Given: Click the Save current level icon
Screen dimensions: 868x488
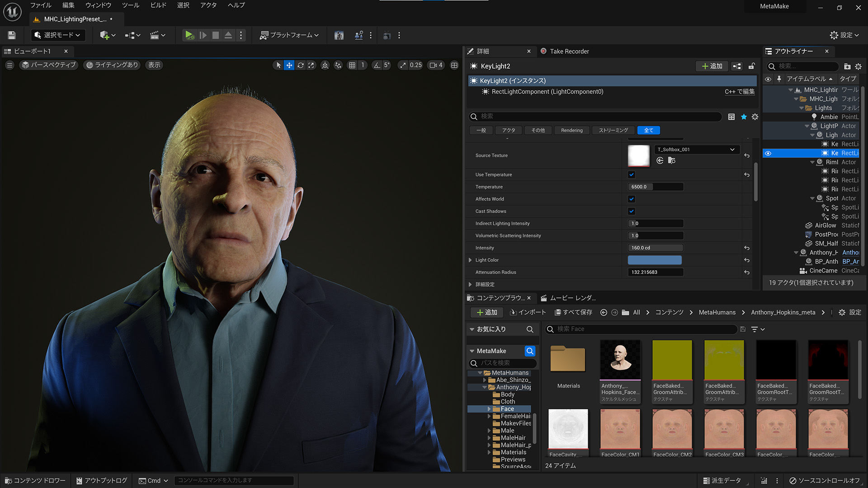Looking at the screenshot, I should [12, 35].
